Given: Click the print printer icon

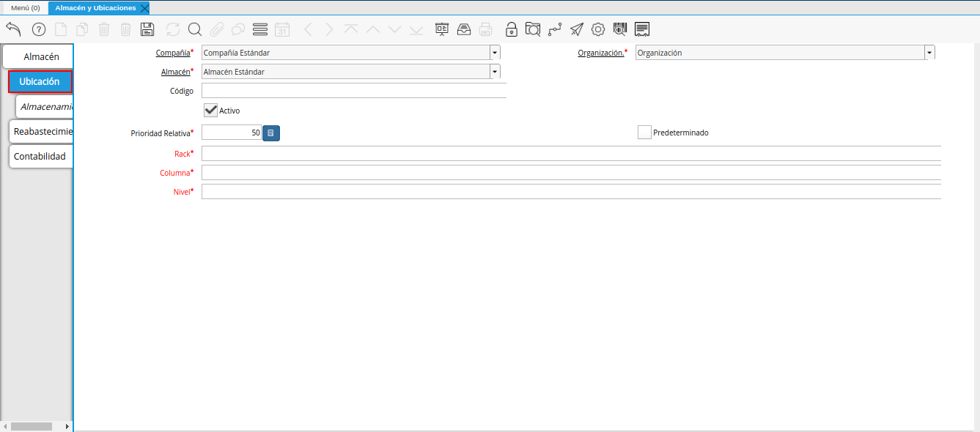Looking at the screenshot, I should tap(486, 29).
